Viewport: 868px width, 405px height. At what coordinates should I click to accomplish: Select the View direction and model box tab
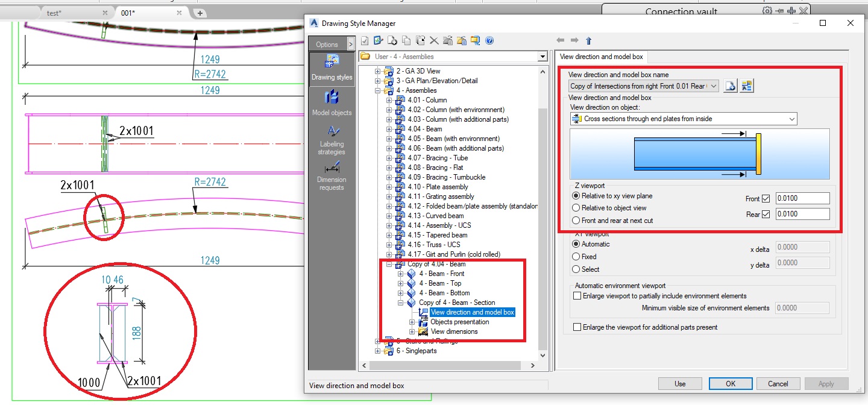[603, 56]
